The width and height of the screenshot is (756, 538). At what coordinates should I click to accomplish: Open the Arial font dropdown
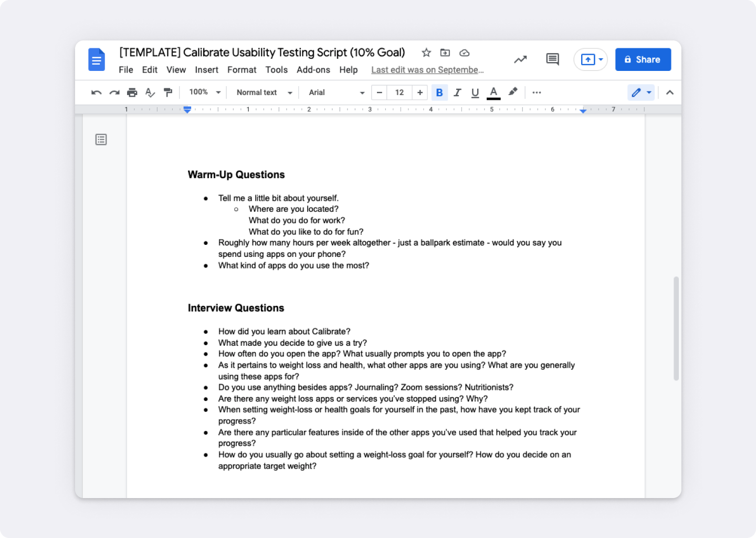pos(337,92)
